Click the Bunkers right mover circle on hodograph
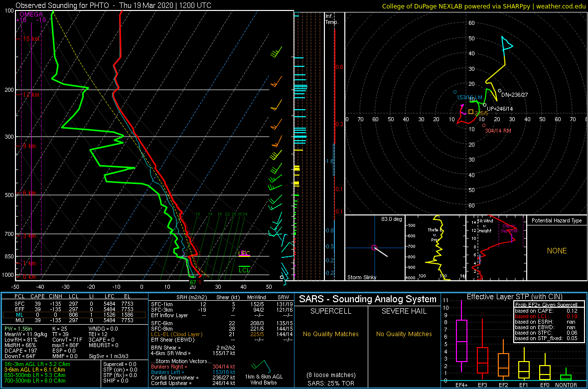 484,125
